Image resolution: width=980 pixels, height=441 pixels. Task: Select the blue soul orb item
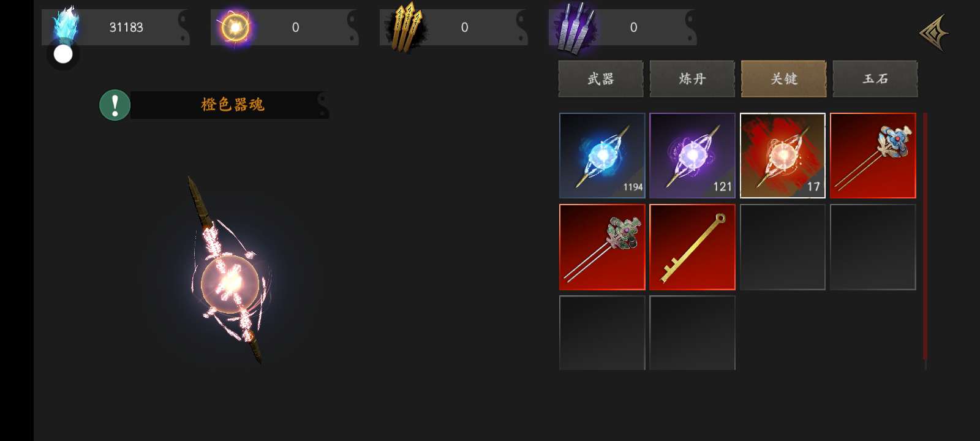(x=602, y=156)
